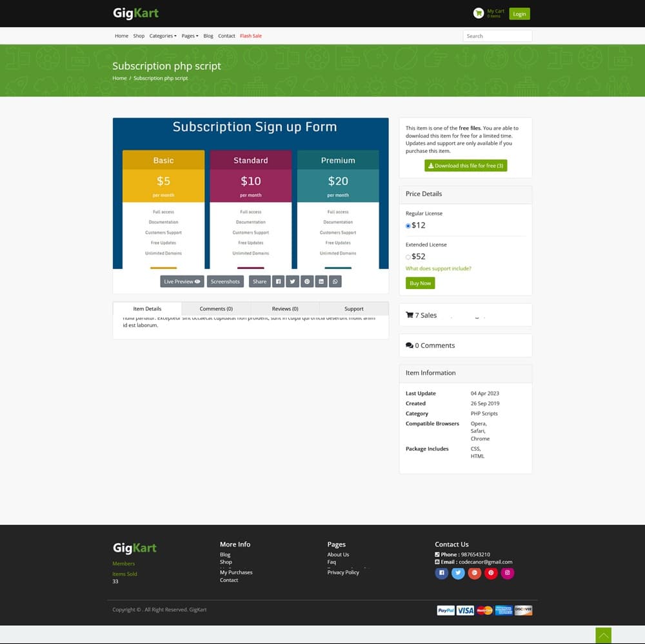The width and height of the screenshot is (645, 644).
Task: Share item via the Twitter share button
Action: (x=292, y=281)
